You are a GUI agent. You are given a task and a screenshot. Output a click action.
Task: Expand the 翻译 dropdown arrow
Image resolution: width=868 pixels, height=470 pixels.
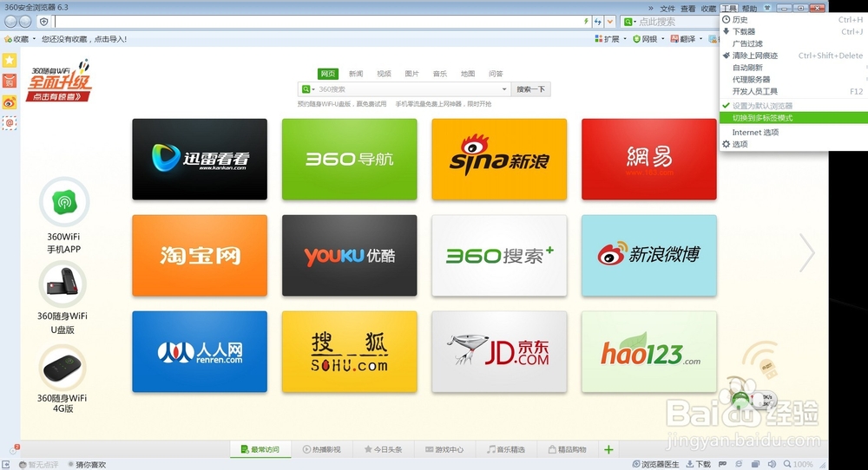click(700, 39)
